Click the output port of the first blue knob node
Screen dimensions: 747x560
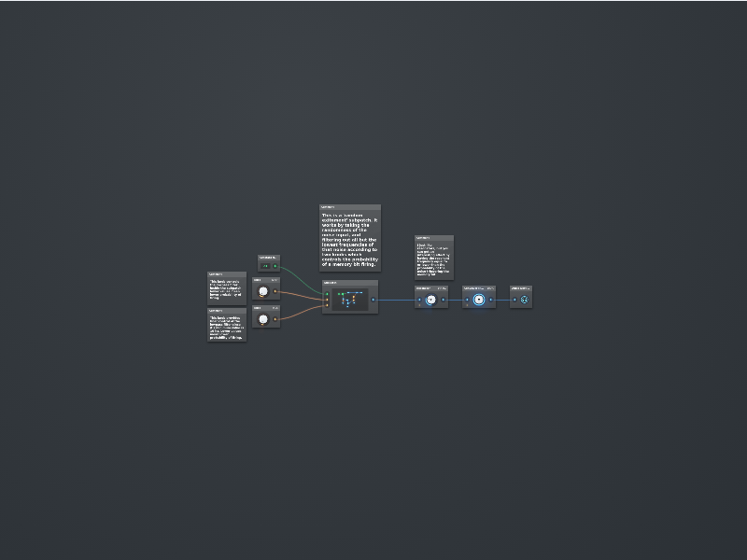[444, 301]
